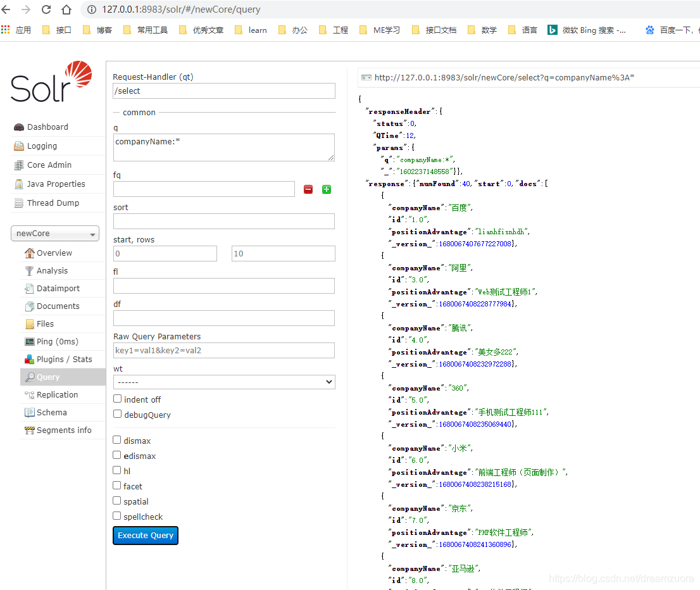700x590 pixels.
Task: Click the Analysis funnel icon
Action: [30, 271]
